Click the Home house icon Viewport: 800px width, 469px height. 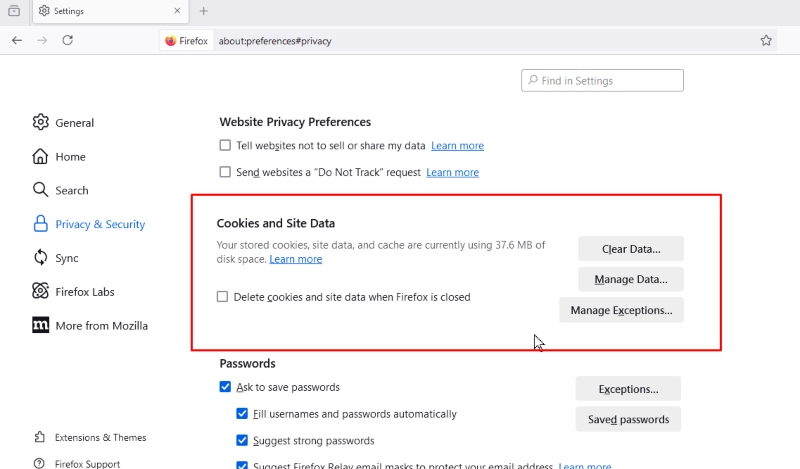(40, 157)
